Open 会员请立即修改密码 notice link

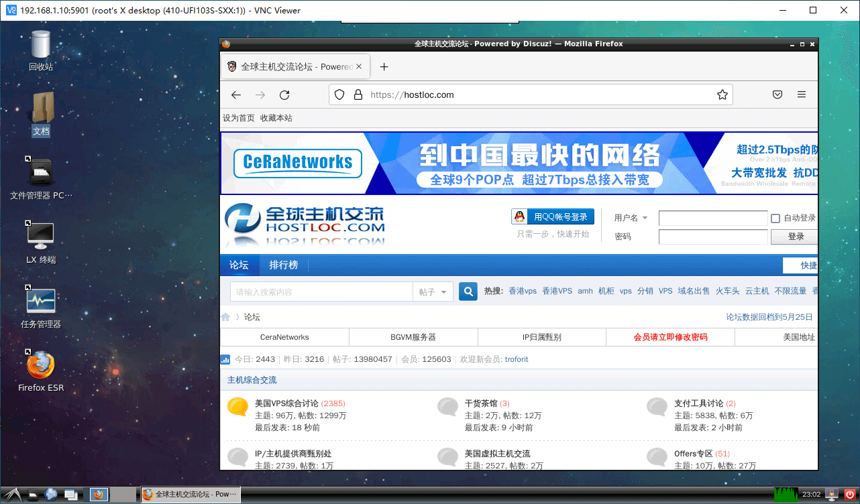tap(670, 337)
